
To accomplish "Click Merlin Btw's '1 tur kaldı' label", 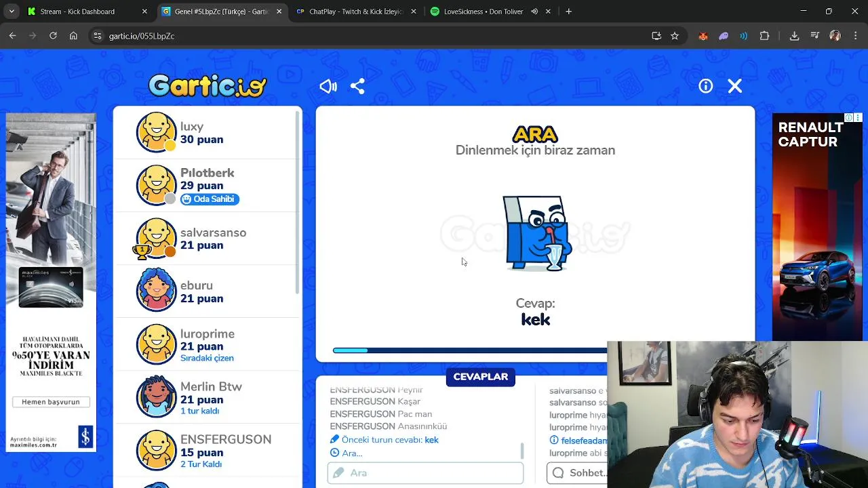I will (199, 411).
